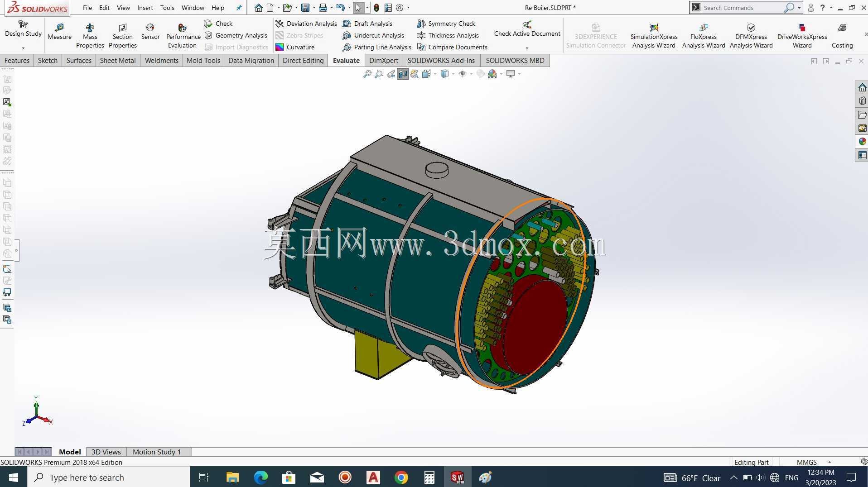The width and height of the screenshot is (868, 487).
Task: Click the Windows Start button
Action: pos(14,477)
